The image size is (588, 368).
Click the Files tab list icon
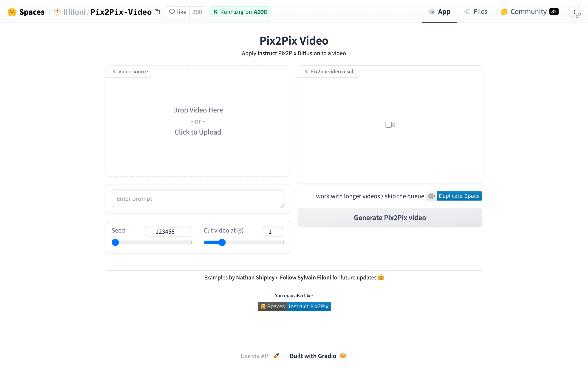(x=467, y=12)
